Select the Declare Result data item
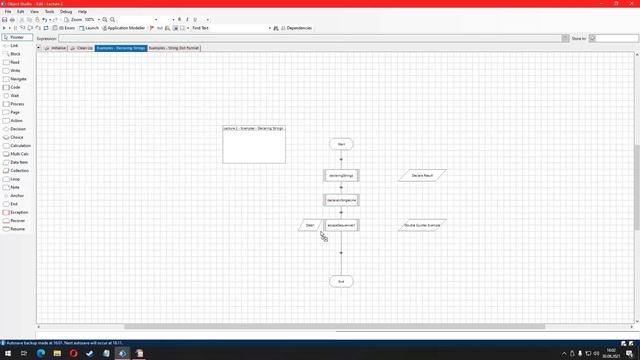The height and width of the screenshot is (360, 640). click(x=422, y=176)
